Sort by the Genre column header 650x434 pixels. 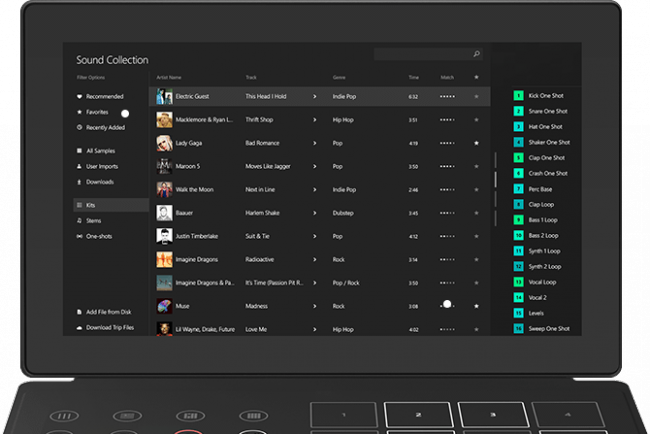[339, 78]
